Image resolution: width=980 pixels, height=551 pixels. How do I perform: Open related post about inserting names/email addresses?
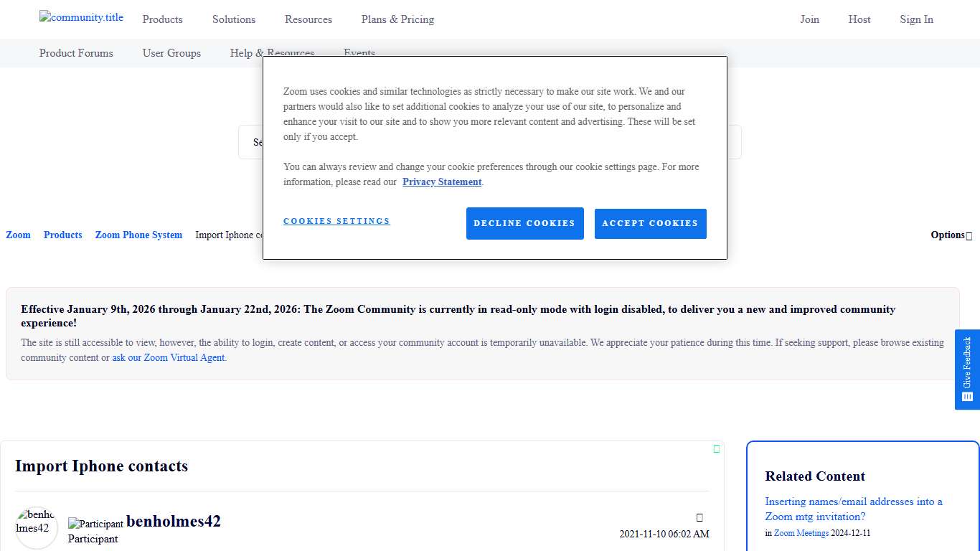[x=853, y=509]
